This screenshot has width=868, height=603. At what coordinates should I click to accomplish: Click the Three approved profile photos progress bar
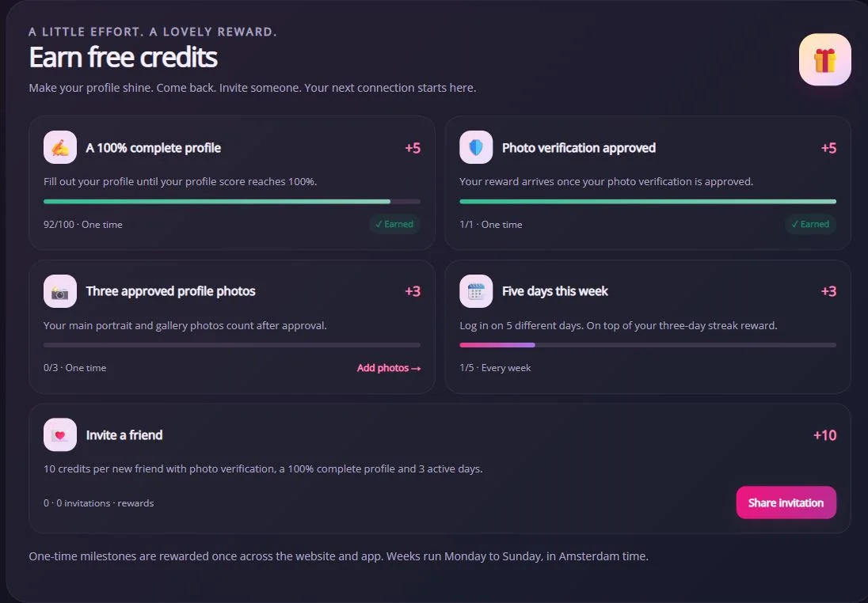pos(232,345)
